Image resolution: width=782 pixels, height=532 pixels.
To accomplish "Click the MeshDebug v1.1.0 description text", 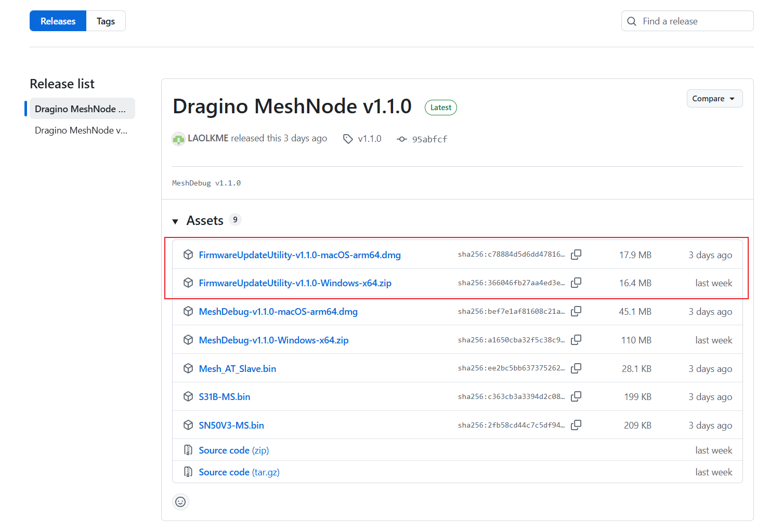I will click(206, 183).
